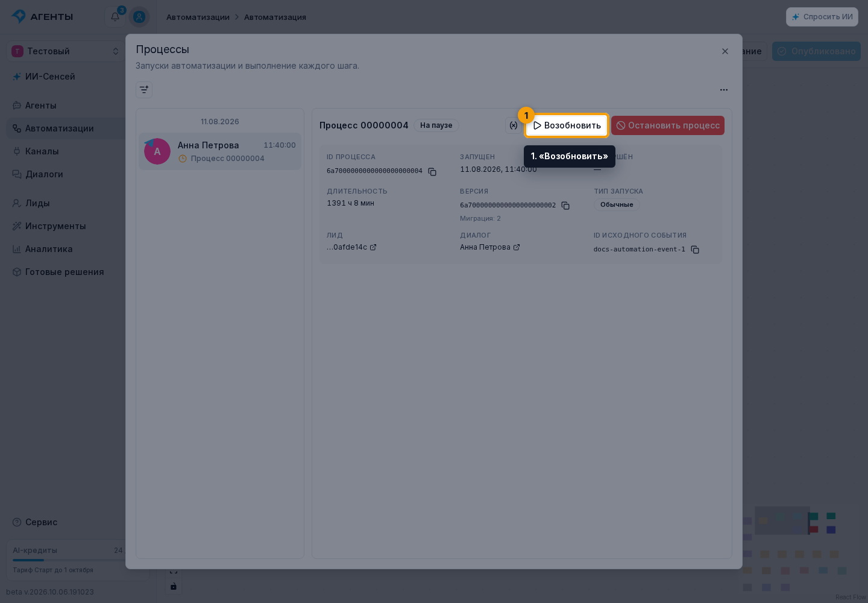Click the Возобновить button

(567, 125)
